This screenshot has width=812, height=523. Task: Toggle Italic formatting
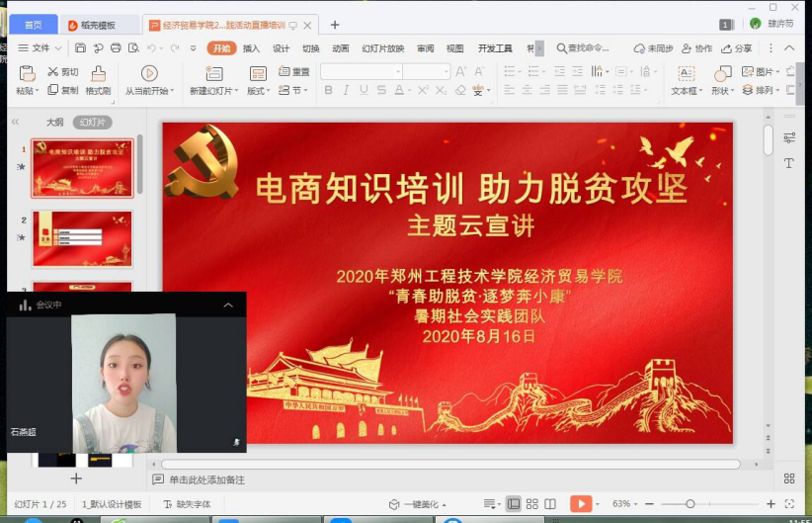(346, 90)
